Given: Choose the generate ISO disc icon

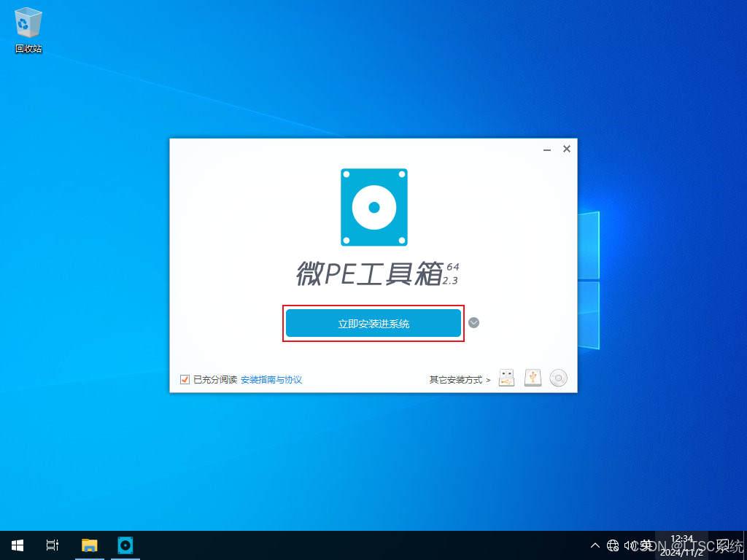Looking at the screenshot, I should 558,378.
